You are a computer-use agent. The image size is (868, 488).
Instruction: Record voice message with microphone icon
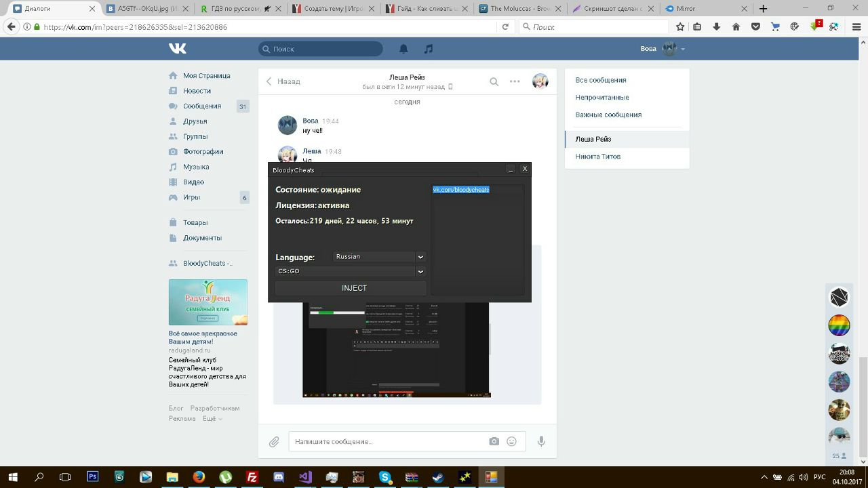(x=541, y=441)
